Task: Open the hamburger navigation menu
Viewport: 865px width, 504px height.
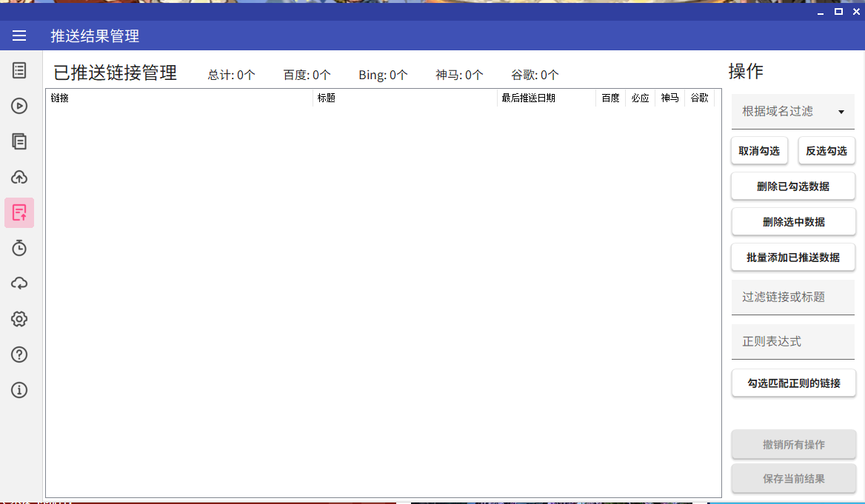Action: point(19,36)
